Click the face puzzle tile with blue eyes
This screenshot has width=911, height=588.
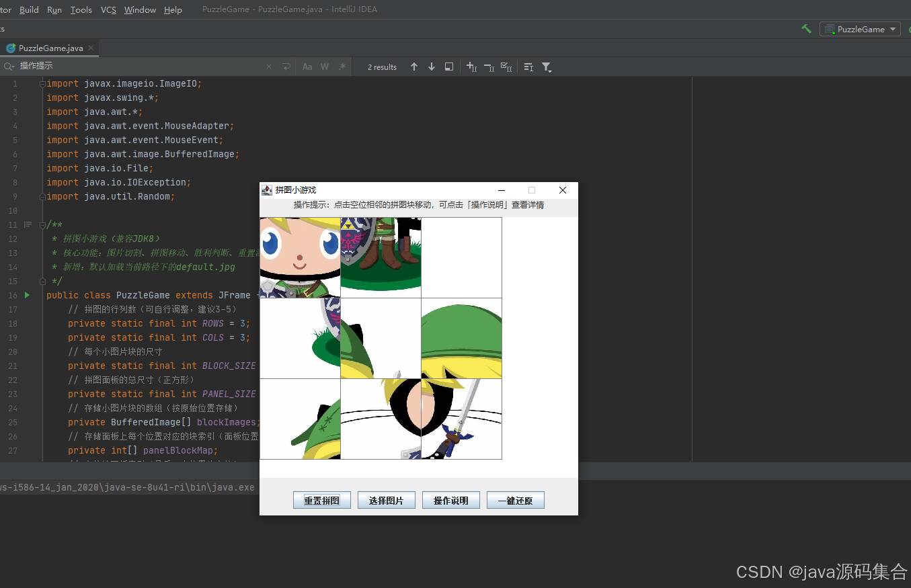(x=300, y=257)
